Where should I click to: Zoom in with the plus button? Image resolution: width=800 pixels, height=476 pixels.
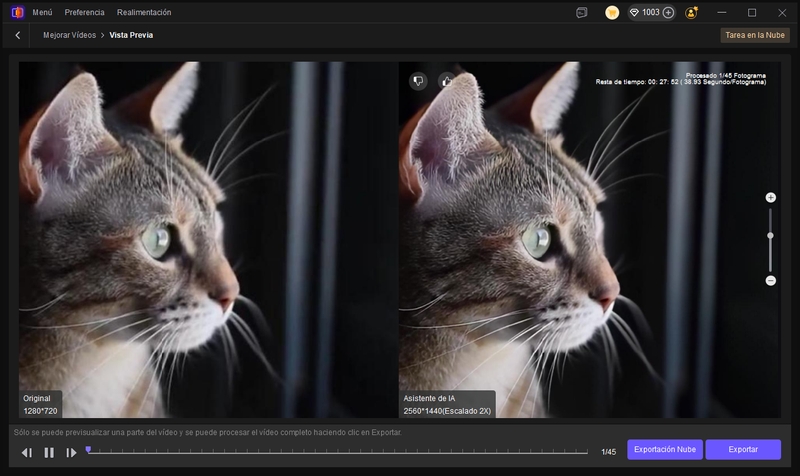[770, 197]
